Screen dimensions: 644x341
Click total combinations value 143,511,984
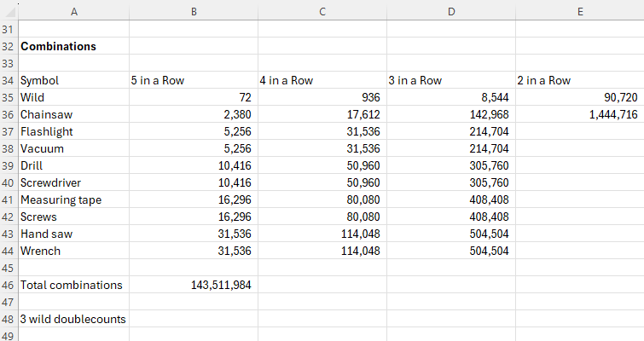tap(220, 285)
